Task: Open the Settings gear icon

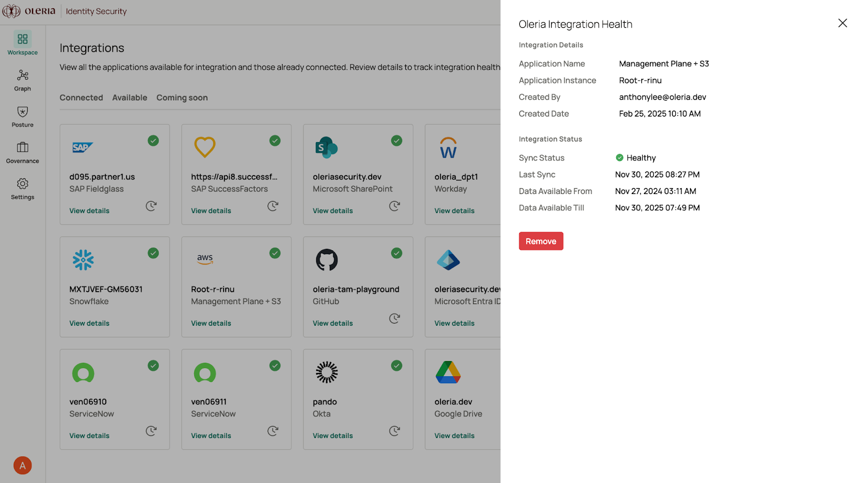Action: pyautogui.click(x=23, y=184)
